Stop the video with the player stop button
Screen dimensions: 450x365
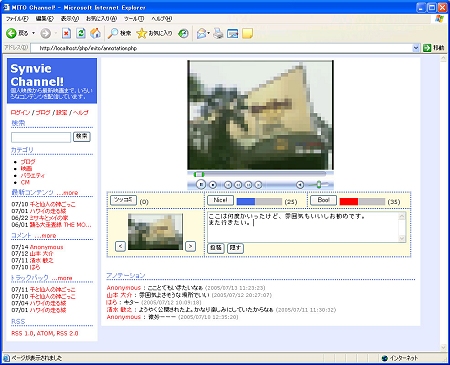pyautogui.click(x=213, y=184)
